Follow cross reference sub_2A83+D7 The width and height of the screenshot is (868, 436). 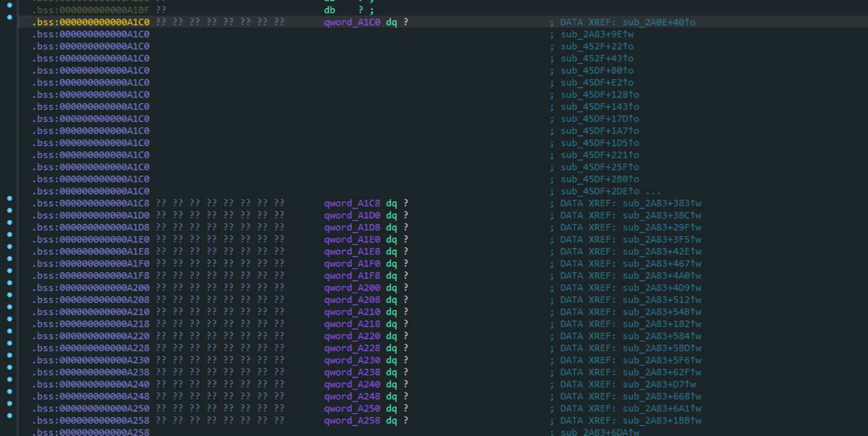[659, 384]
